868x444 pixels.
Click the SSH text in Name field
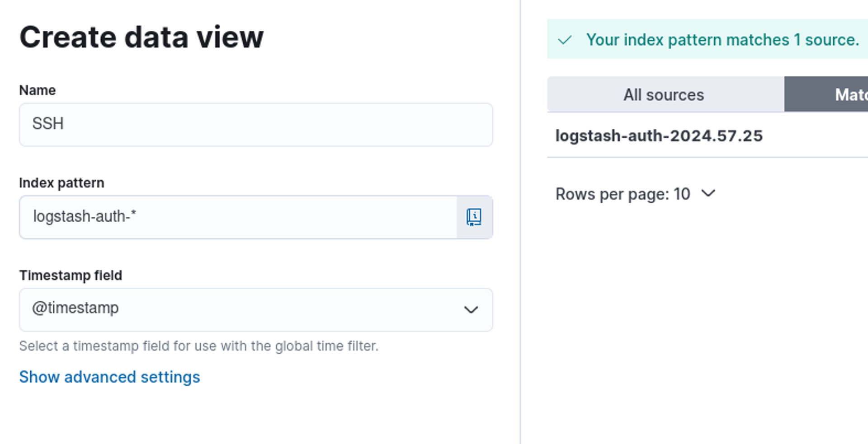(x=48, y=124)
